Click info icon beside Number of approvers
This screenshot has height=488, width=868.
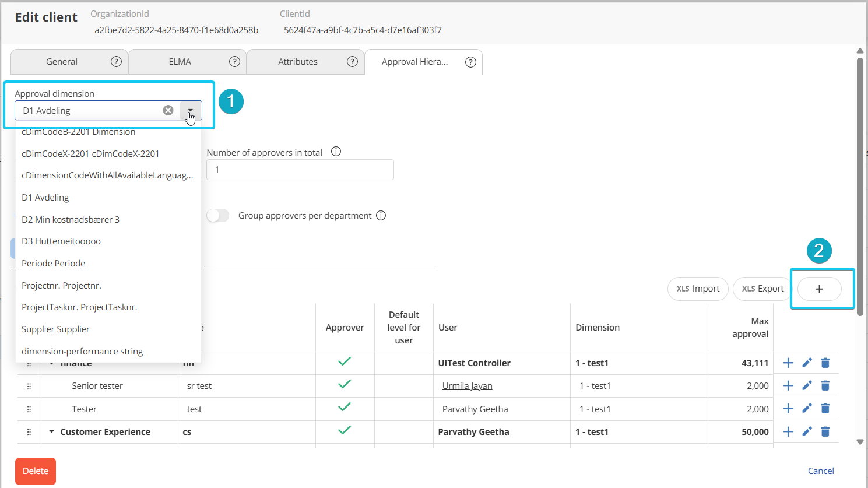tap(336, 152)
